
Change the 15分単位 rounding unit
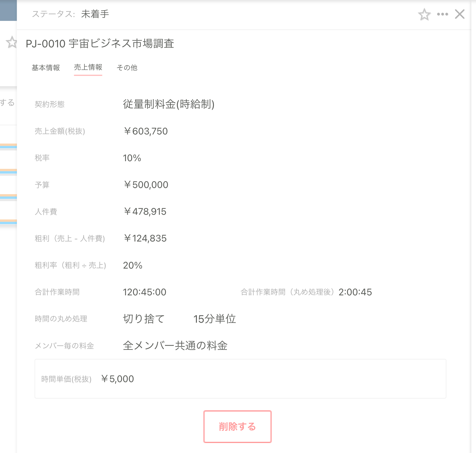(x=215, y=319)
